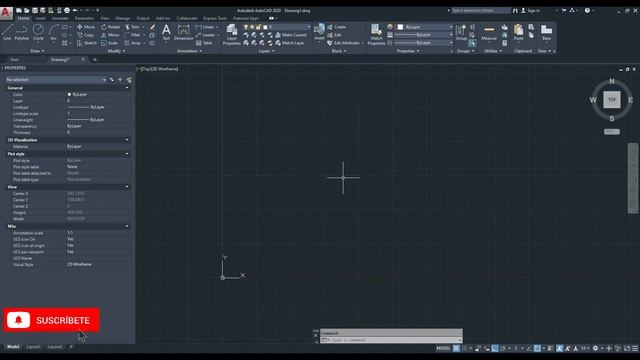640x360 pixels.
Task: Pick the Arc tool
Action: pyautogui.click(x=53, y=32)
